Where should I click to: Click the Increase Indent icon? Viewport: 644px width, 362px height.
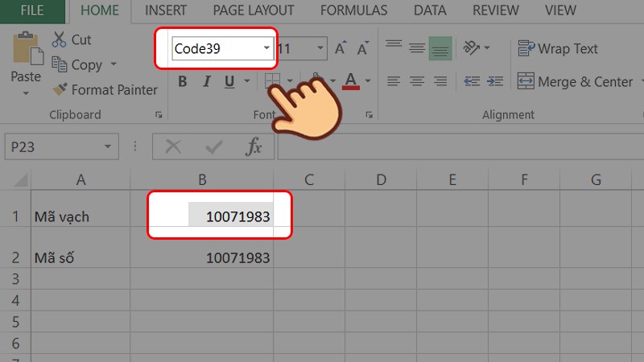[x=493, y=82]
